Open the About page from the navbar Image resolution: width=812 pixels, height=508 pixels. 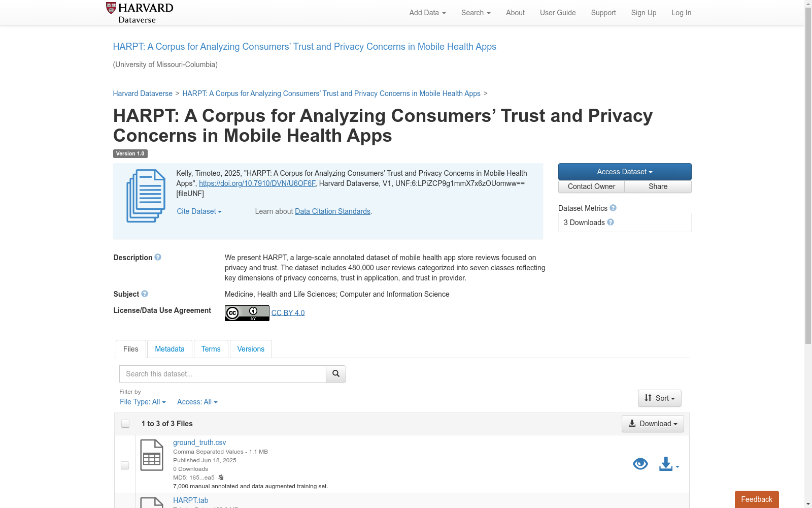(515, 13)
